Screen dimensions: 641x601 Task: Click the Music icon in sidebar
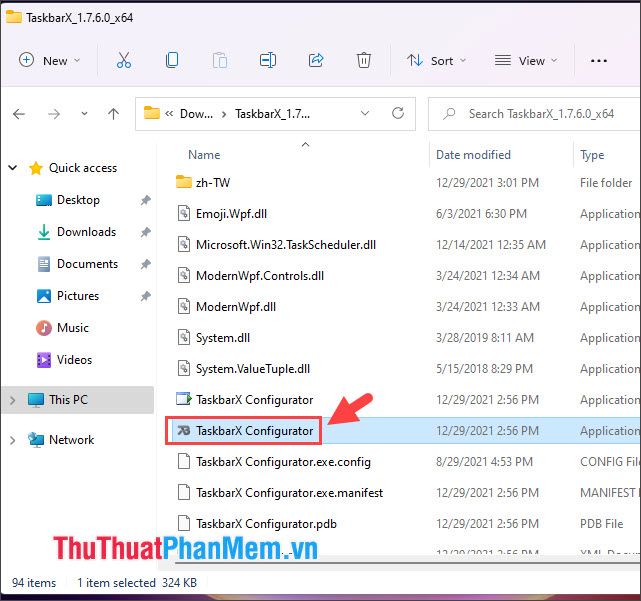coord(44,327)
